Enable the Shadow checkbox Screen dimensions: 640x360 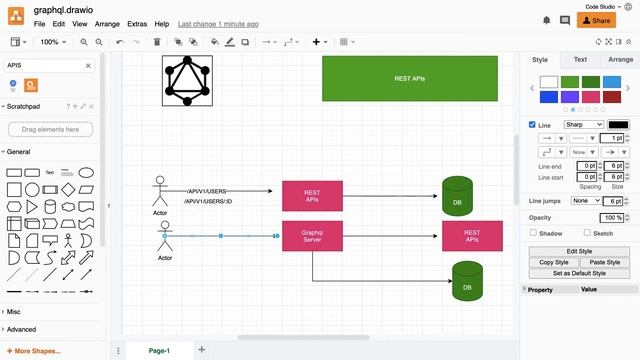533,233
